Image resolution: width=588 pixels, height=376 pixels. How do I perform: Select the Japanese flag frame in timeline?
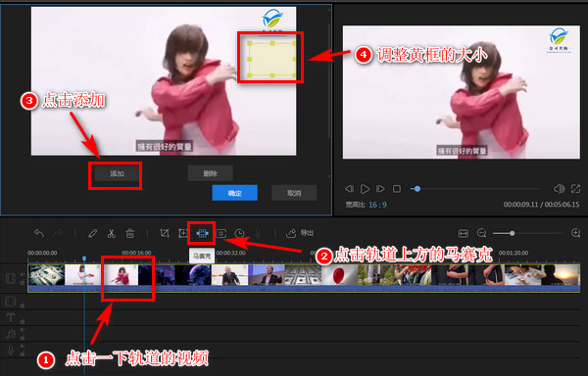click(340, 275)
